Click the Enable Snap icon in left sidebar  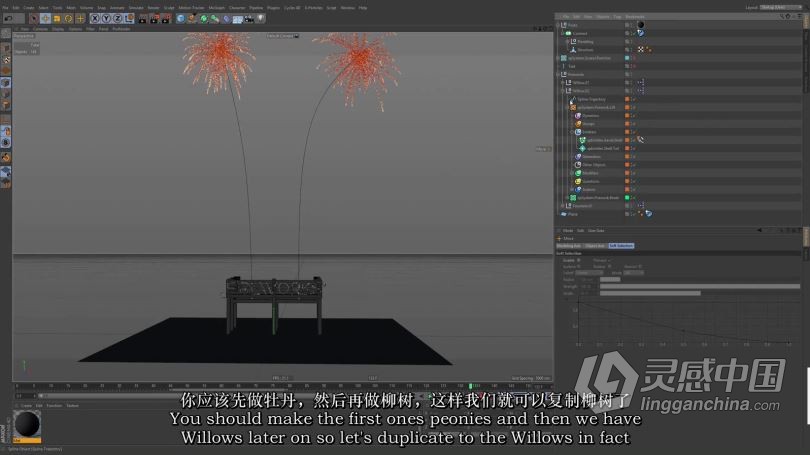click(x=6, y=157)
